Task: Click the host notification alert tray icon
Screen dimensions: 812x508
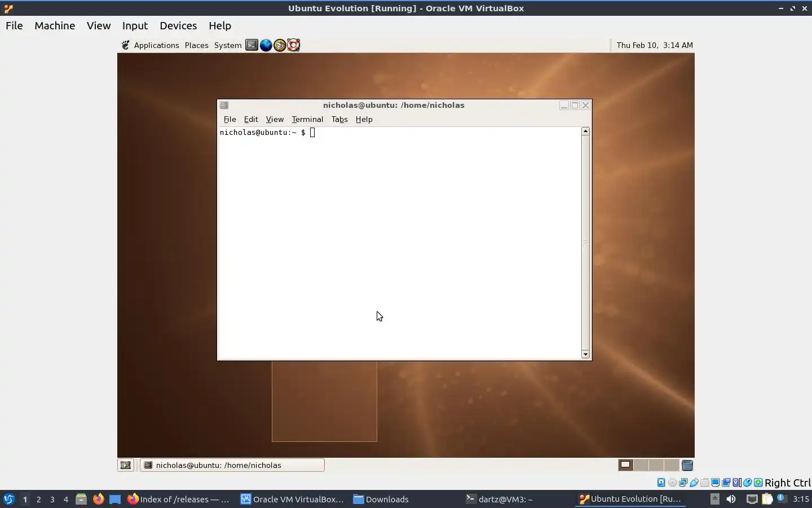Action: [782, 498]
